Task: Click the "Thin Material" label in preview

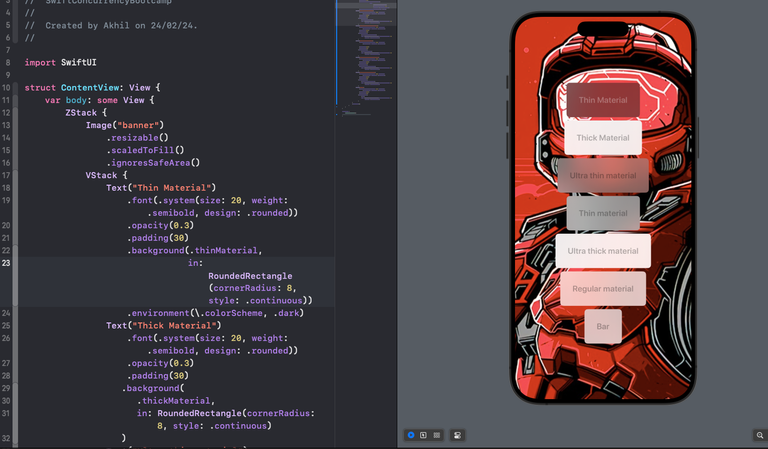Action: 603,100
